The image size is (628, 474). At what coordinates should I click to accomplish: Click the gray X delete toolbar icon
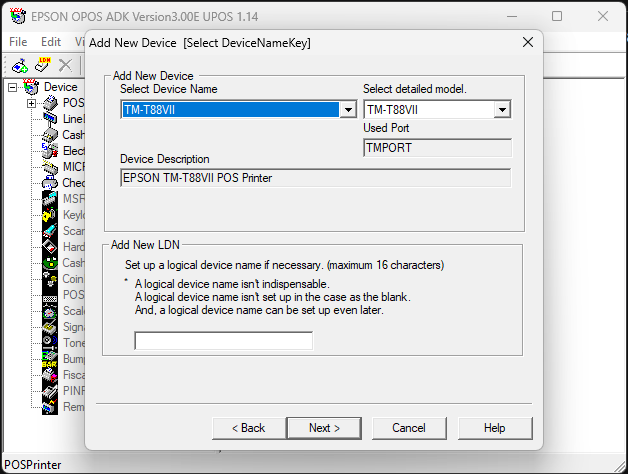[x=65, y=65]
